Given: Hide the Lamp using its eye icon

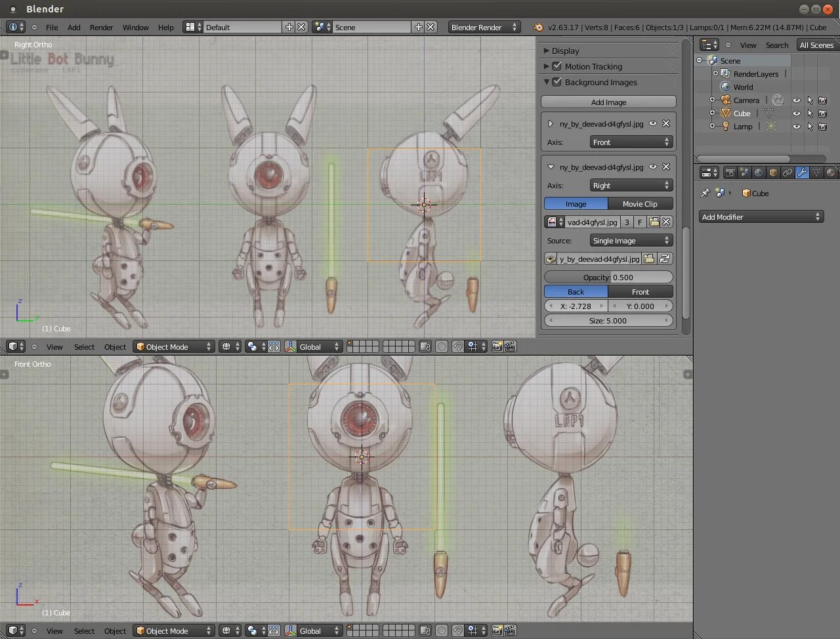Looking at the screenshot, I should (x=796, y=127).
